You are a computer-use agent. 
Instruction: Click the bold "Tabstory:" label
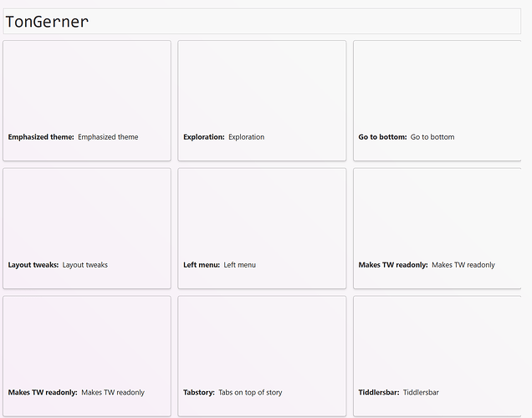click(199, 392)
